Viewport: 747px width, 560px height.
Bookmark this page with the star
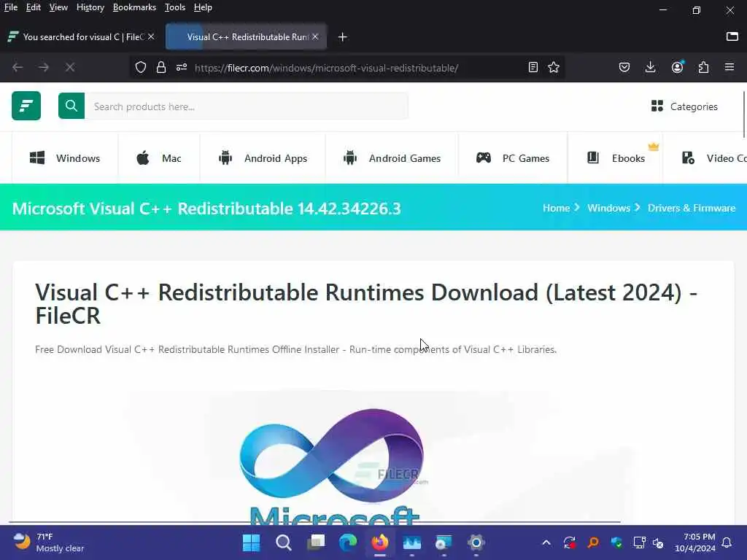pos(554,67)
